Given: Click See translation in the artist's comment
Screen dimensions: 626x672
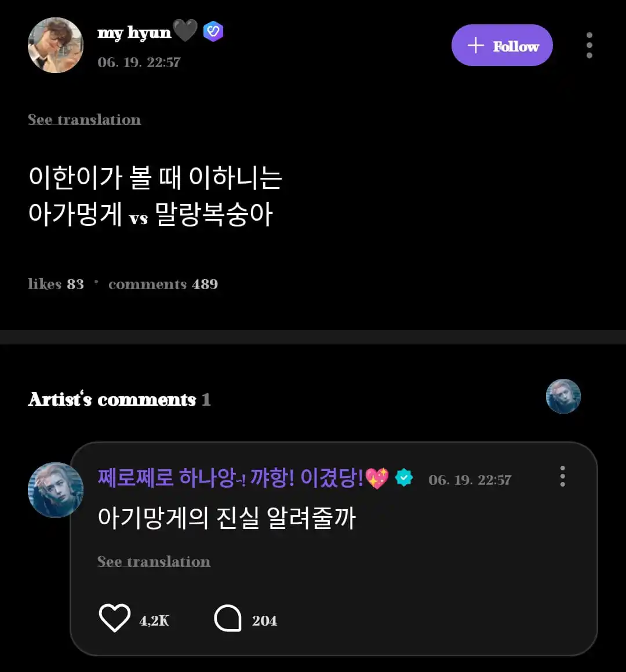Looking at the screenshot, I should coord(154,561).
